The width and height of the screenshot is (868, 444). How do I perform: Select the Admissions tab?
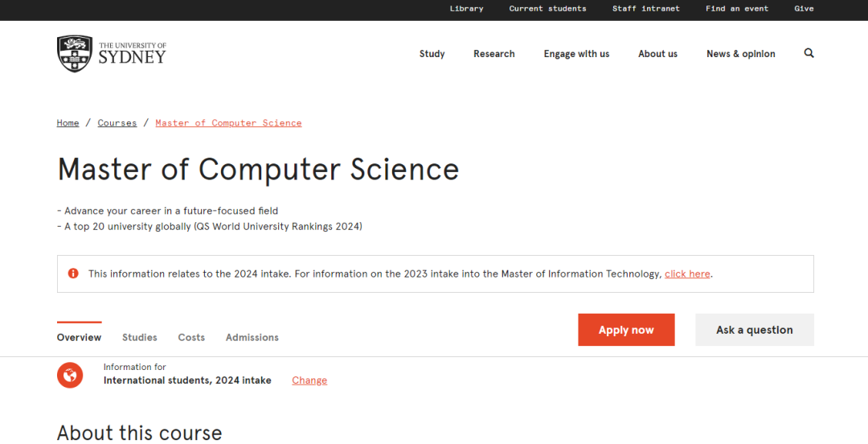(252, 338)
